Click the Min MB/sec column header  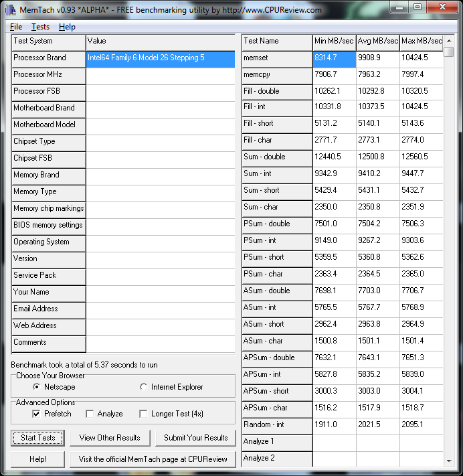coord(335,42)
